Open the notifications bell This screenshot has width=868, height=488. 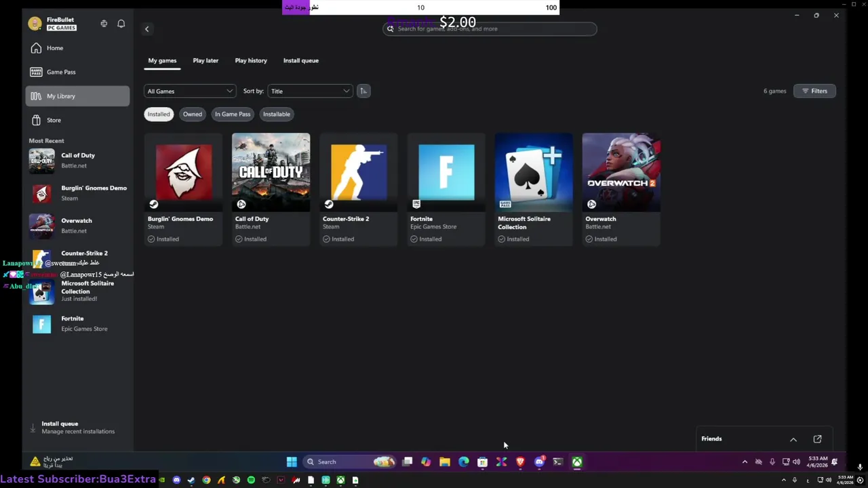coord(121,24)
